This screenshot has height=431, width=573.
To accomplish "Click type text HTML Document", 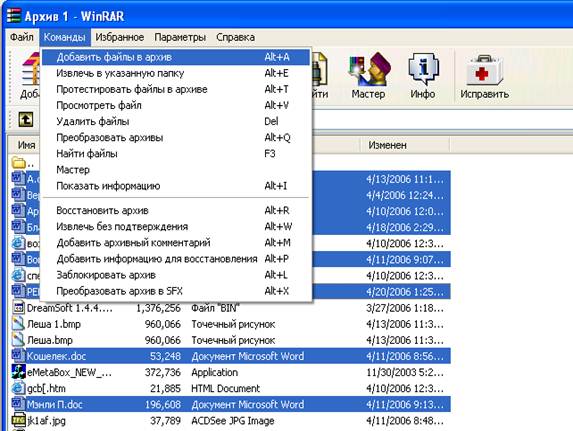I will [x=225, y=389].
